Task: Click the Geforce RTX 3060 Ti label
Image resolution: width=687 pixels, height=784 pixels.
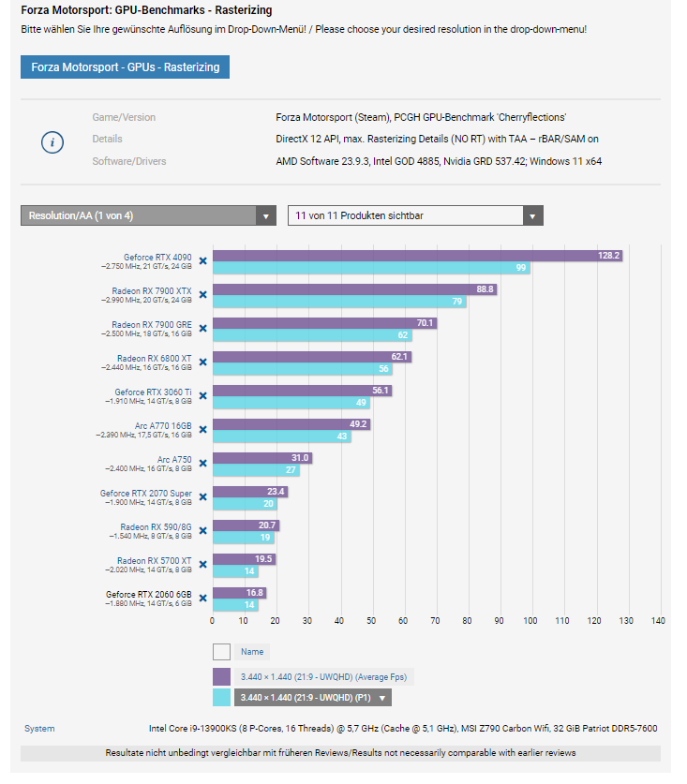Action: tap(153, 392)
